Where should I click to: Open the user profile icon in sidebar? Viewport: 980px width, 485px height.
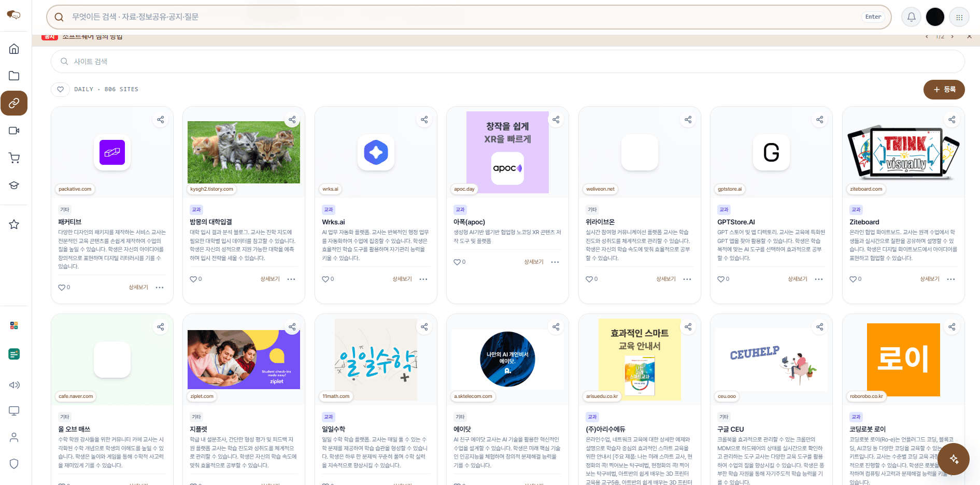[14, 437]
